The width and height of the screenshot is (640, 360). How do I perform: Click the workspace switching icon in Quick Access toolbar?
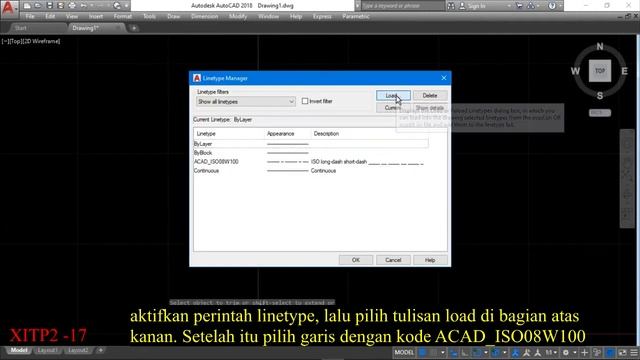(x=117, y=6)
